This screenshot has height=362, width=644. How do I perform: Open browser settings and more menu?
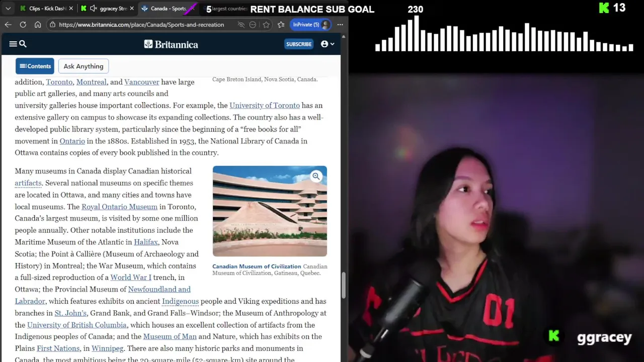(x=340, y=24)
